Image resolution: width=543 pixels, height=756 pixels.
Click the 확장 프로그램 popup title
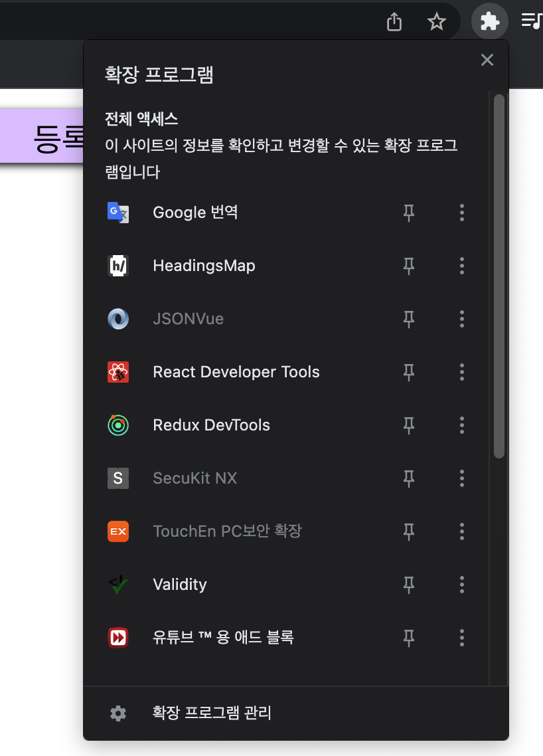(159, 74)
